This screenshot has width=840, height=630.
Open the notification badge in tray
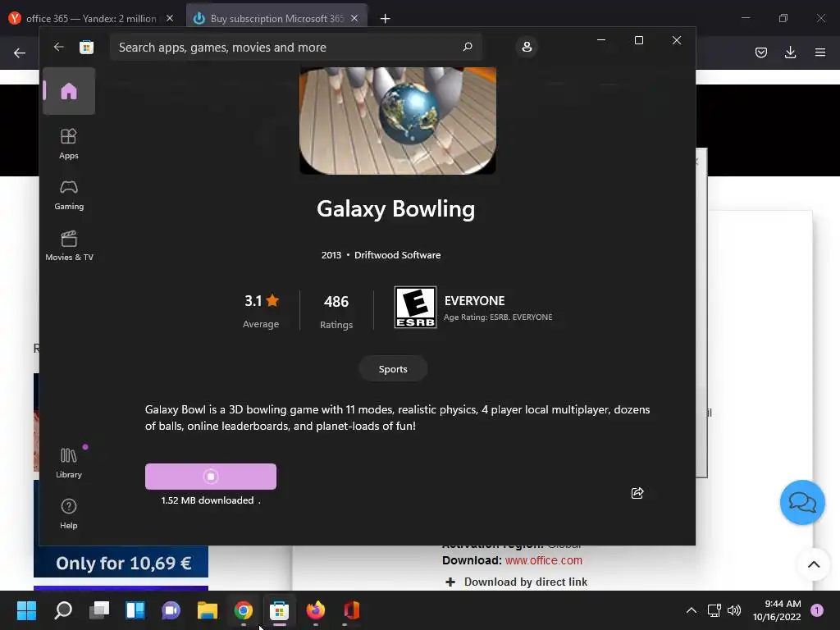coord(817,610)
